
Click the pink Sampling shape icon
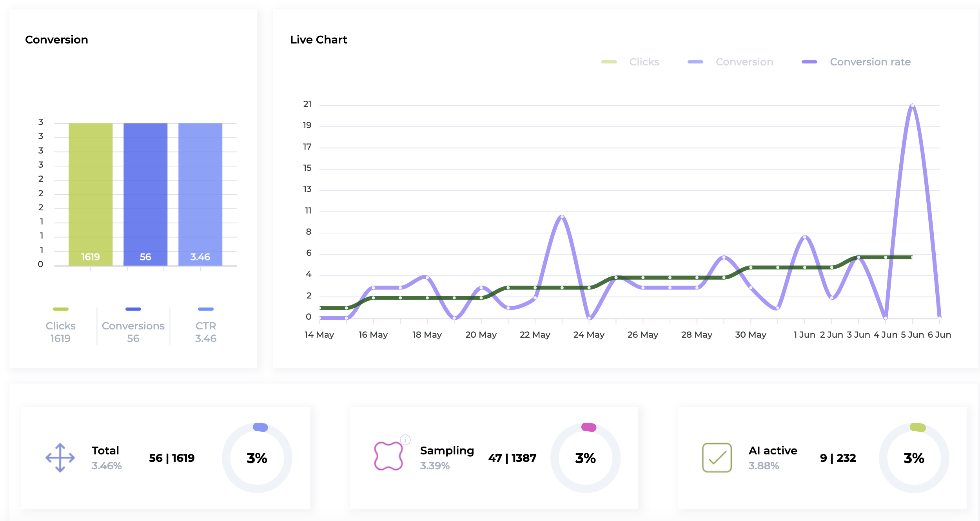click(388, 456)
